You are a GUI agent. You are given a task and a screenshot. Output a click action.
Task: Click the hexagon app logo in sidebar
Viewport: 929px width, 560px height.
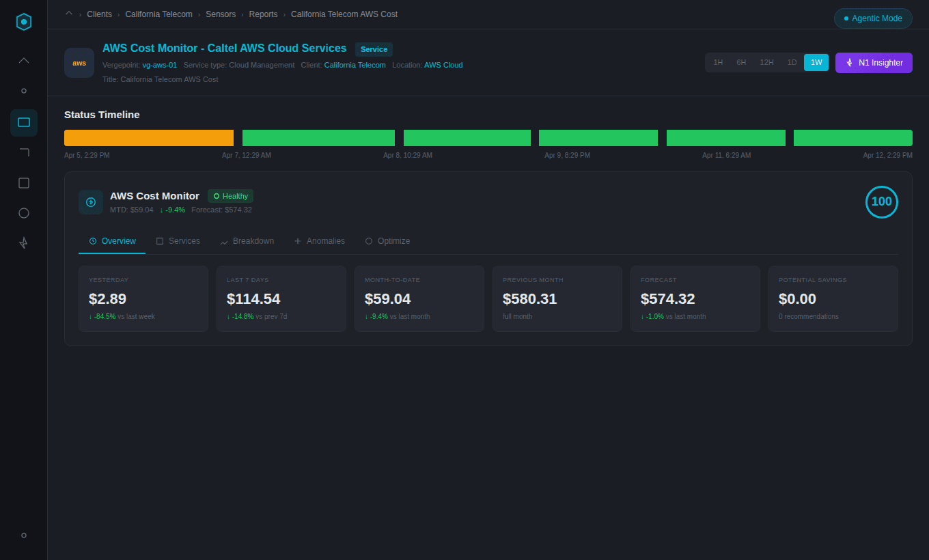(24, 22)
